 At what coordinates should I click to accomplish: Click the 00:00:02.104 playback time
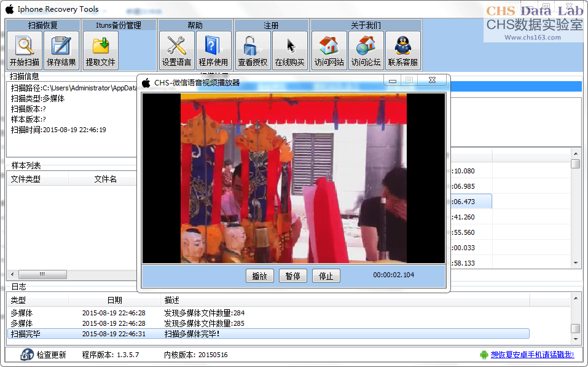click(x=393, y=275)
